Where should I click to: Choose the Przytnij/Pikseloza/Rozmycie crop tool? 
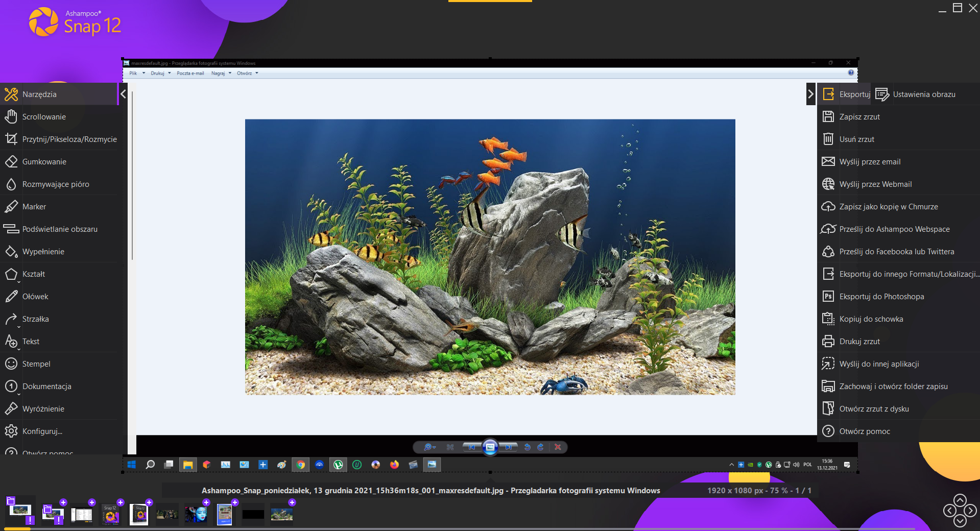(59, 139)
